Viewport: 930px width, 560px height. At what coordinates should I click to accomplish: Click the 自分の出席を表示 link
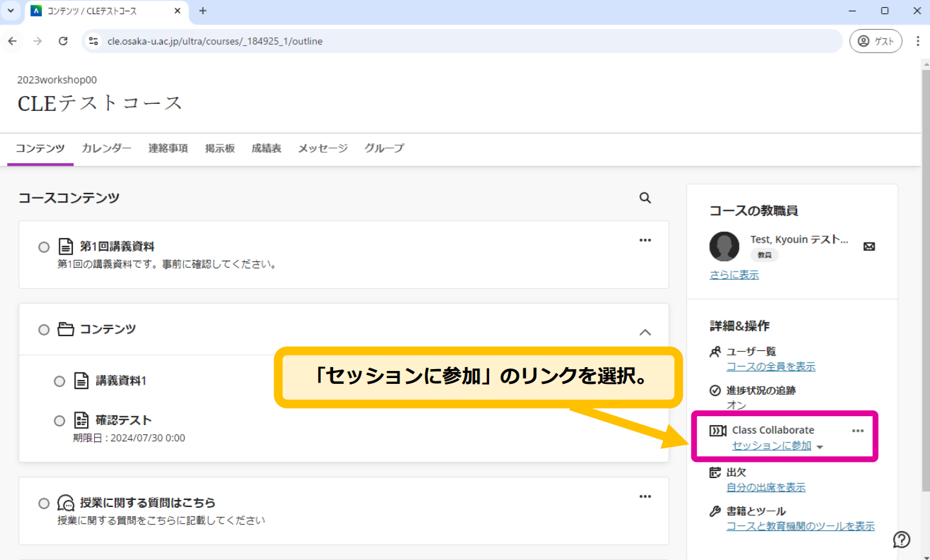tap(766, 487)
